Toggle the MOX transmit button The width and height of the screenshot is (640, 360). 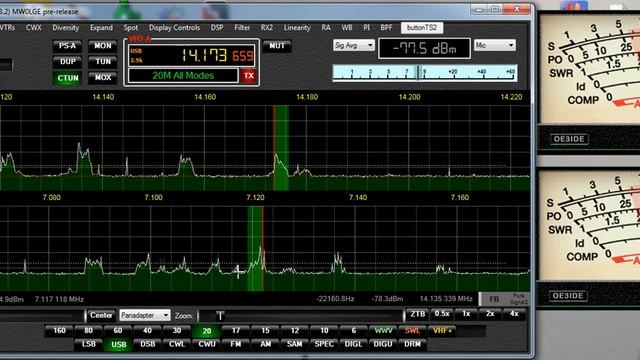click(x=102, y=78)
